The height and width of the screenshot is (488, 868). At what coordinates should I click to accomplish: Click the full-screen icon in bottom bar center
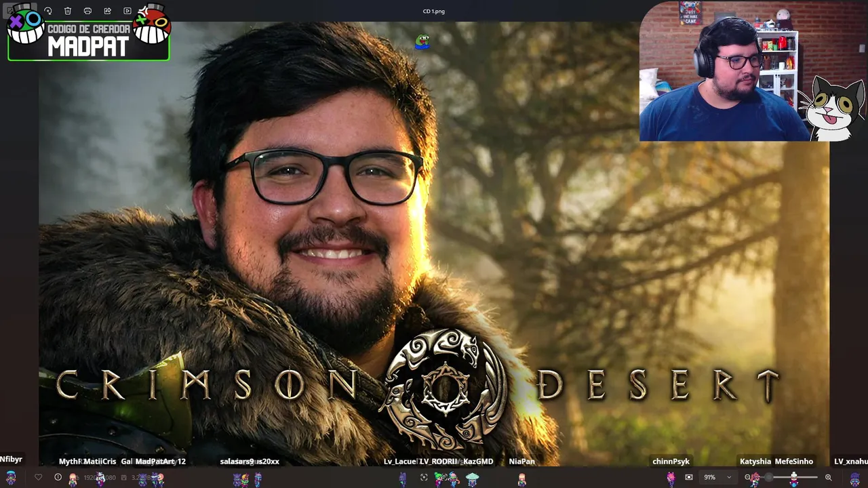point(424,477)
